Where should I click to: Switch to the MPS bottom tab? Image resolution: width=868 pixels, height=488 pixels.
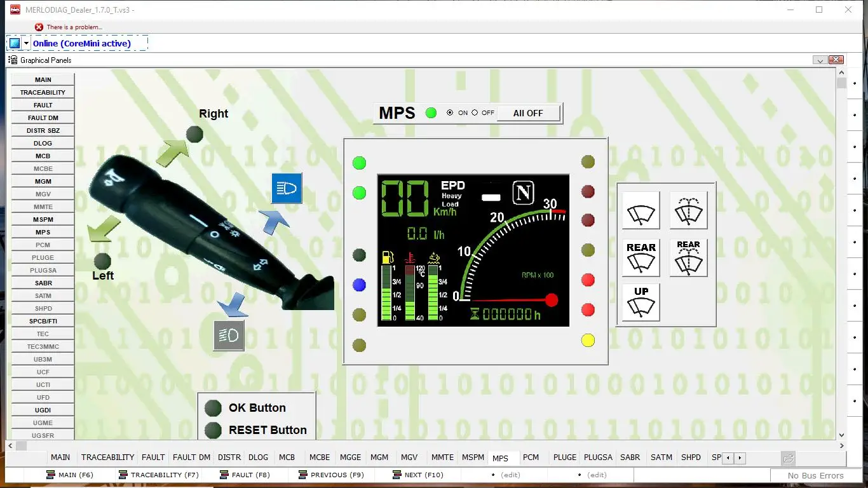click(500, 458)
